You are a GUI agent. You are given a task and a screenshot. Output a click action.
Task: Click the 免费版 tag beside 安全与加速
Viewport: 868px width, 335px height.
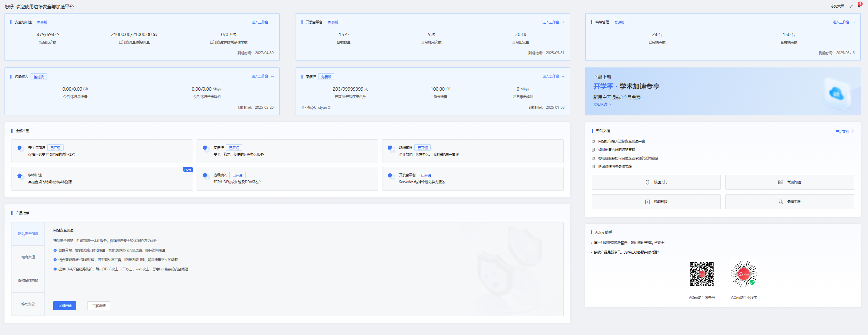(x=42, y=22)
